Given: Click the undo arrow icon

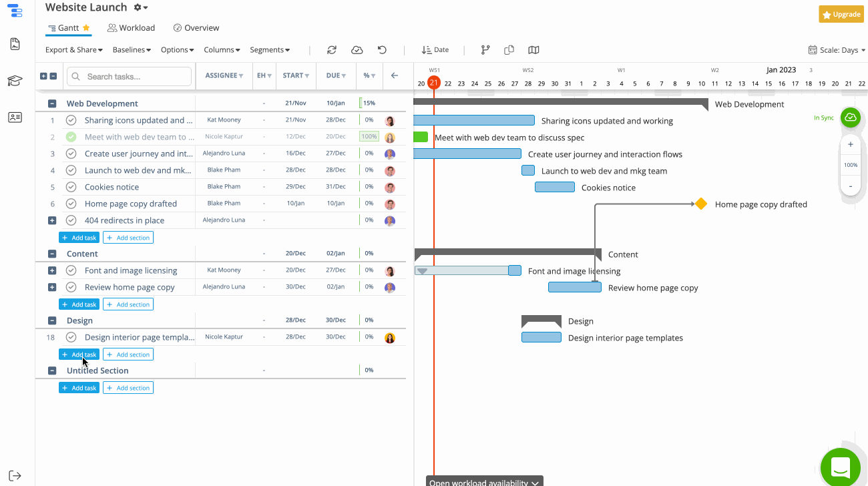Looking at the screenshot, I should pyautogui.click(x=382, y=50).
